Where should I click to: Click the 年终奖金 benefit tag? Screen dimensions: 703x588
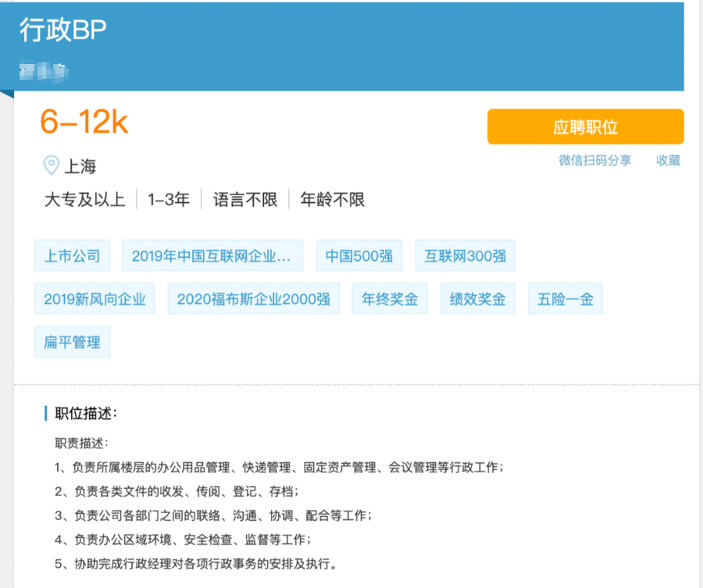389,298
